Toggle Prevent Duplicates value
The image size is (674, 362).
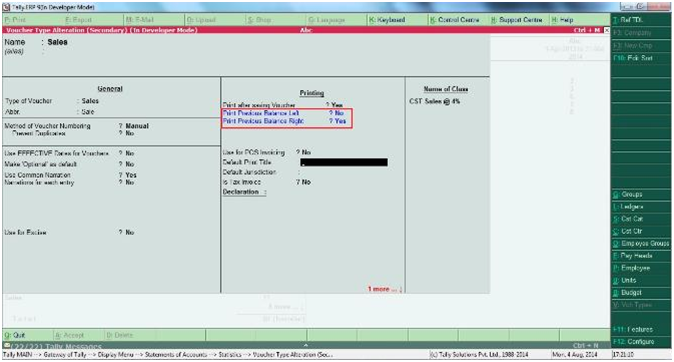tap(130, 134)
